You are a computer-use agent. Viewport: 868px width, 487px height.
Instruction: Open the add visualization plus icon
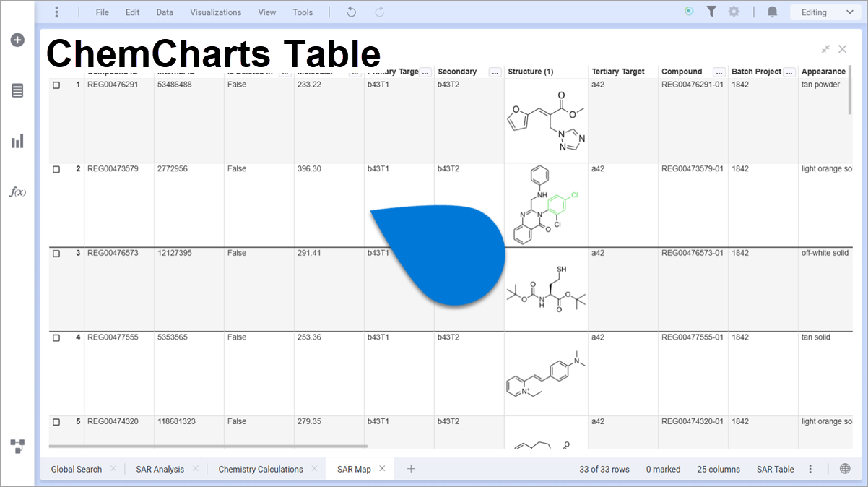click(17, 40)
